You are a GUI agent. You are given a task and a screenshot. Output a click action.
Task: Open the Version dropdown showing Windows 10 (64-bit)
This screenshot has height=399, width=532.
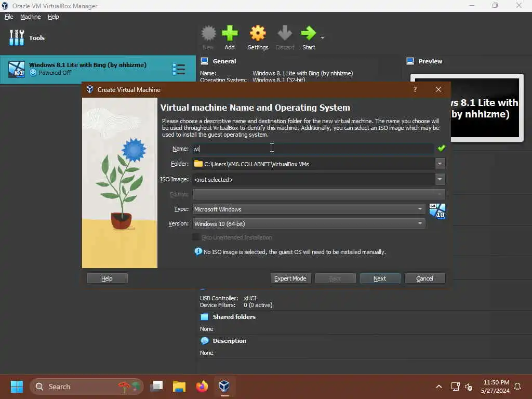pos(309,224)
